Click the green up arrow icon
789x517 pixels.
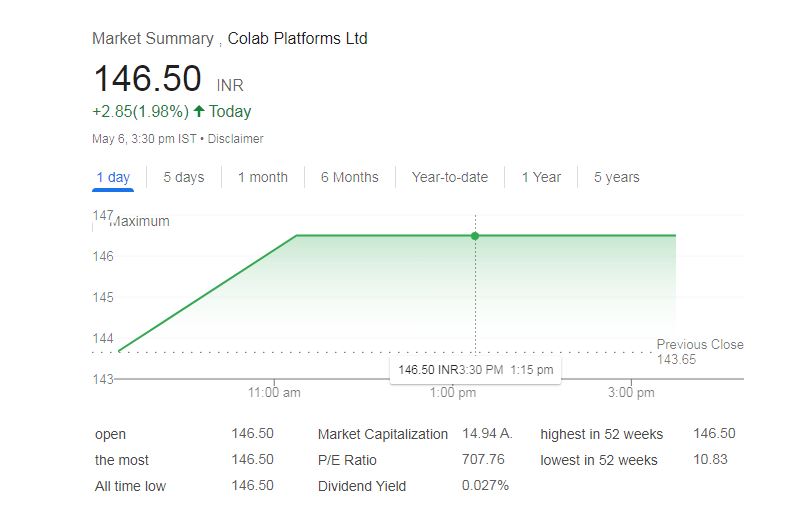(x=199, y=111)
